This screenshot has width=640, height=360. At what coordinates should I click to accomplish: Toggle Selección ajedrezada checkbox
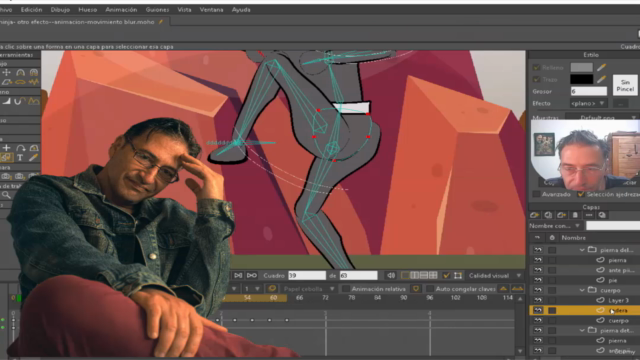581,194
